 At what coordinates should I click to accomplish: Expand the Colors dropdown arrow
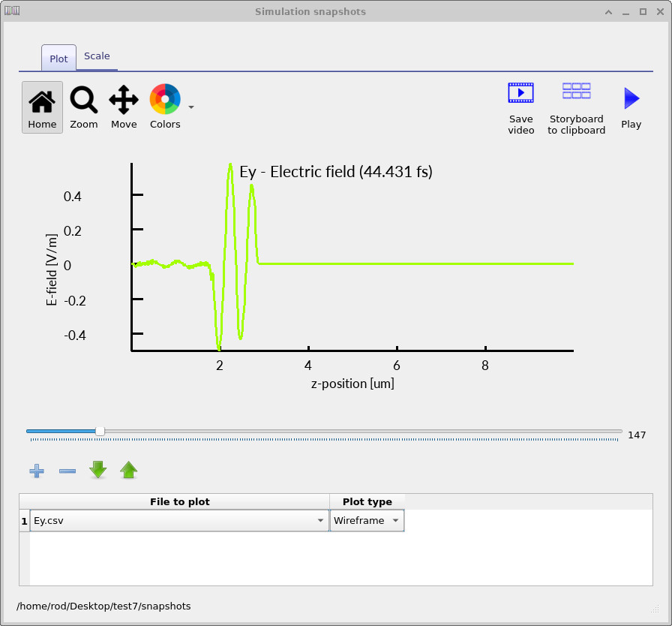coord(191,107)
